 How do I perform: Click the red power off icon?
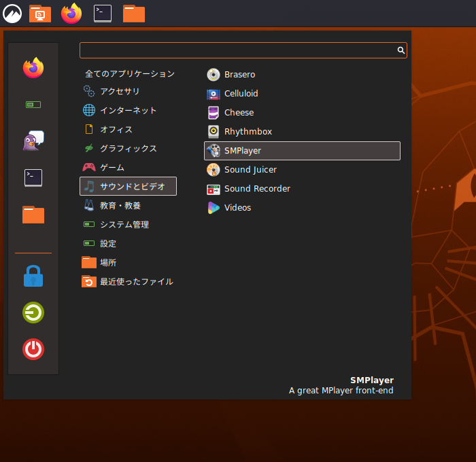pos(33,349)
